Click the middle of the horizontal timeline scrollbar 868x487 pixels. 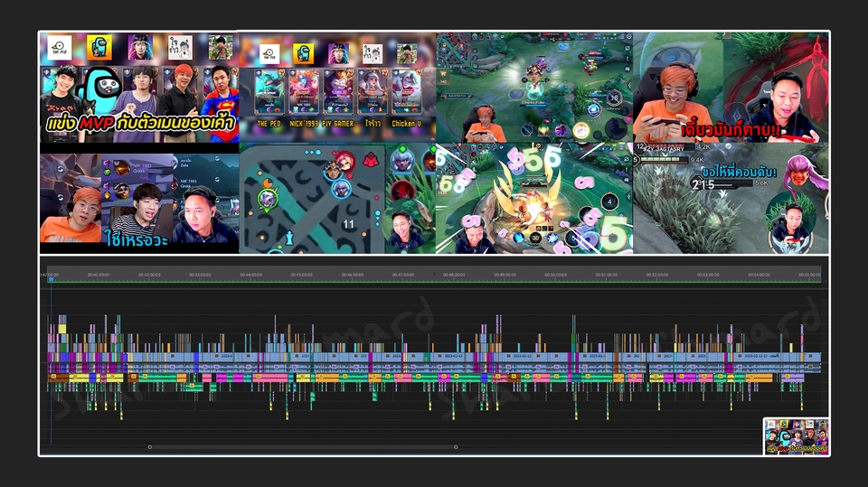coord(303,447)
